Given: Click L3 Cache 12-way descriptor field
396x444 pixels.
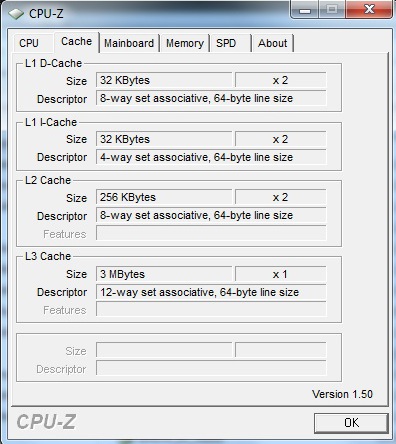Looking at the screenshot, I should click(211, 292).
